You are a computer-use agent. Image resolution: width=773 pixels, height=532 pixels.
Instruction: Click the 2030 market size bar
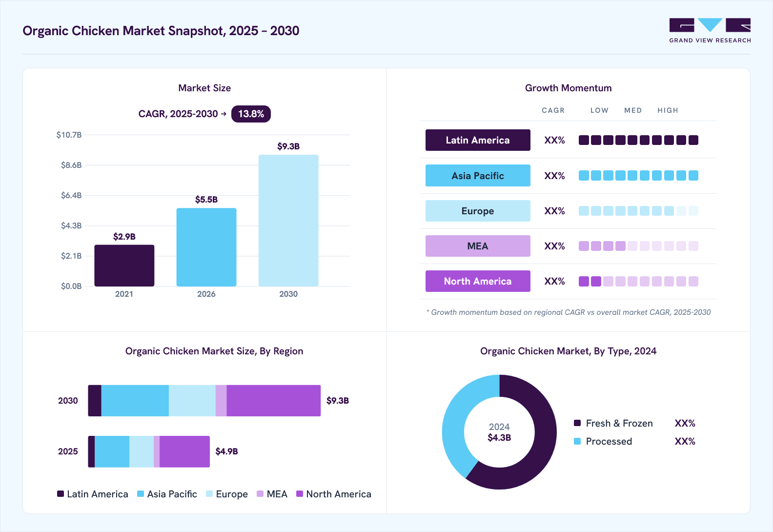[x=288, y=221]
